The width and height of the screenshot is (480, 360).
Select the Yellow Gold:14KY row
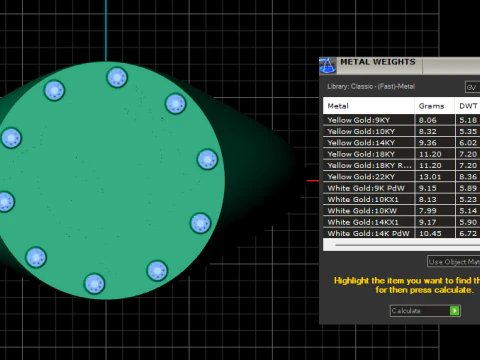[401, 143]
